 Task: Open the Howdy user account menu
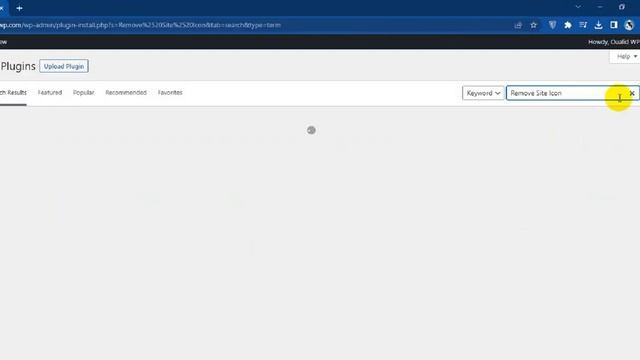tap(614, 42)
